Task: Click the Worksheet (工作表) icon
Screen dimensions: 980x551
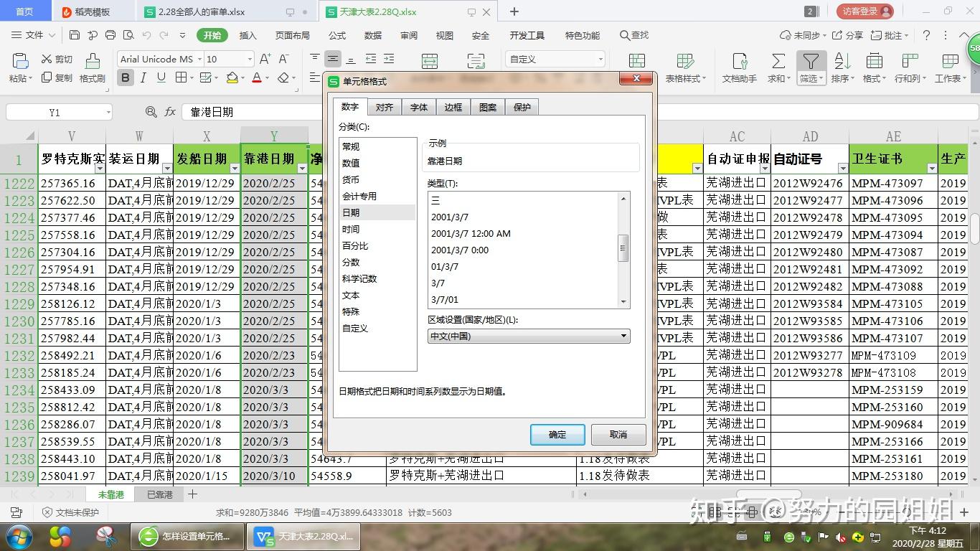Action: click(951, 61)
